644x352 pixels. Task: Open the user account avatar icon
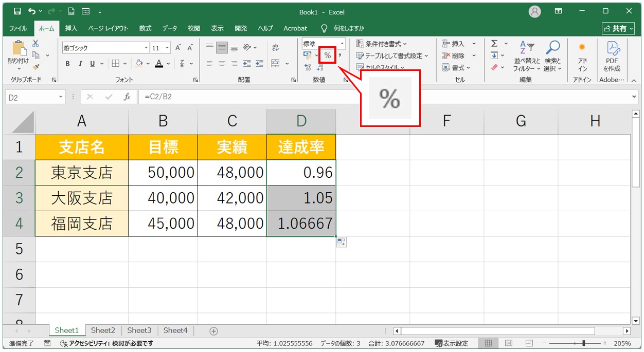pos(535,11)
